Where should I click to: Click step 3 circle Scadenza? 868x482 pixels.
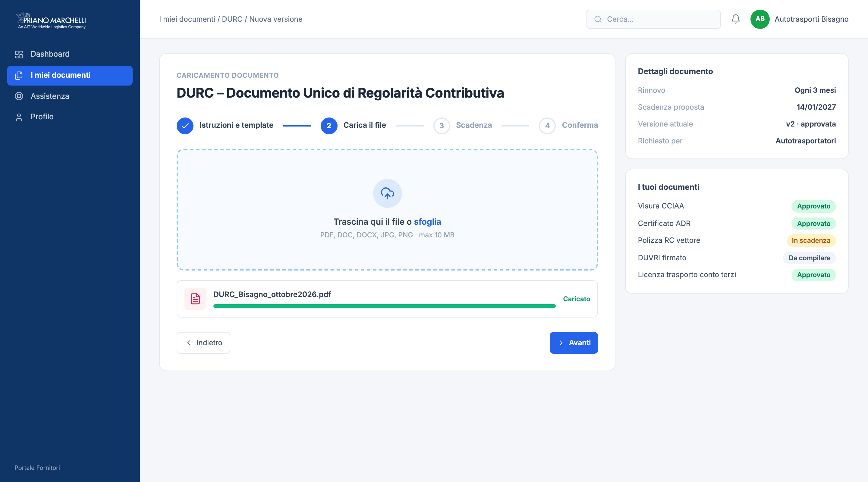(442, 126)
